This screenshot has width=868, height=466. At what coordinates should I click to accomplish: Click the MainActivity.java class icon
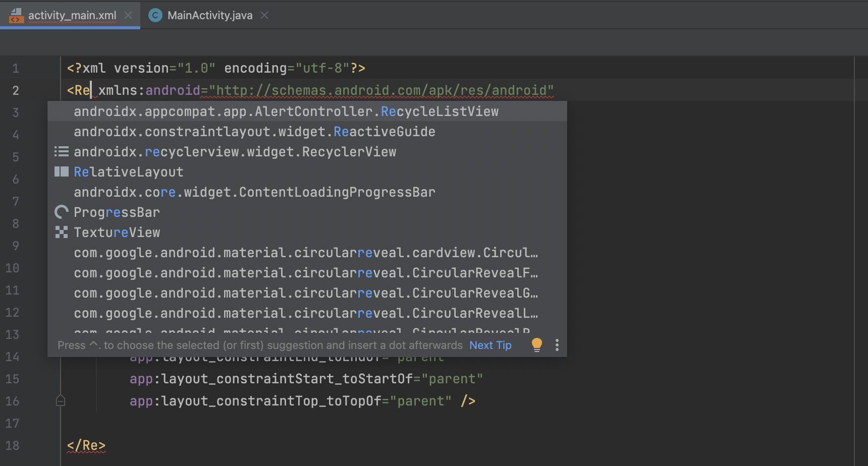(155, 15)
